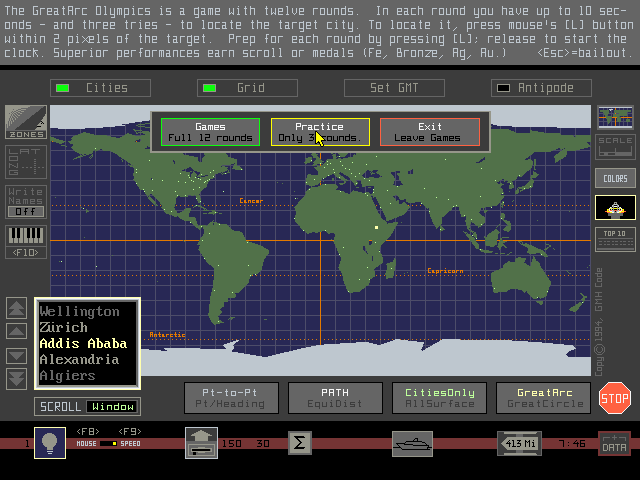Start Games with full 12 rounds
Screen dimensions: 640x480
[x=210, y=132]
